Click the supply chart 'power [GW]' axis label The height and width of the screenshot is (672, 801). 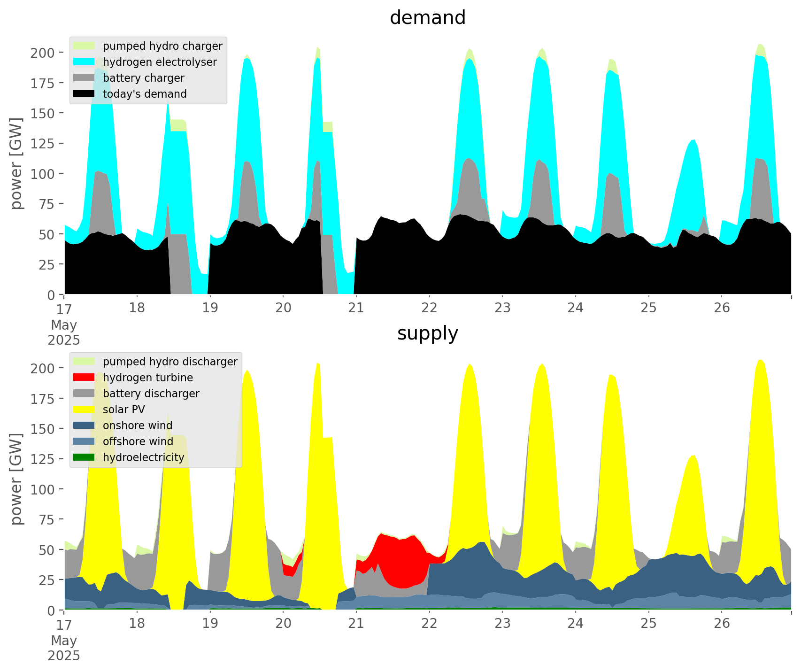coord(17,479)
